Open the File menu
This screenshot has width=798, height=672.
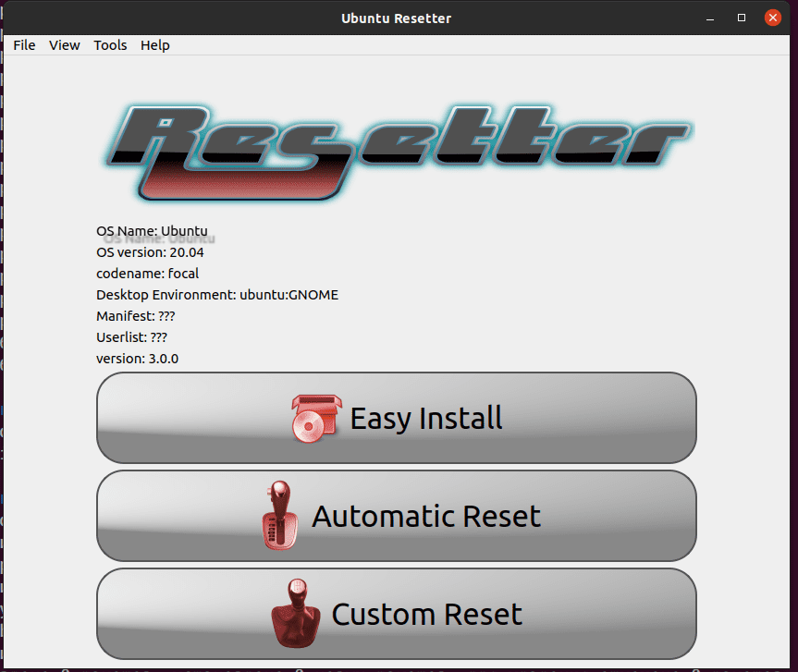(x=24, y=45)
